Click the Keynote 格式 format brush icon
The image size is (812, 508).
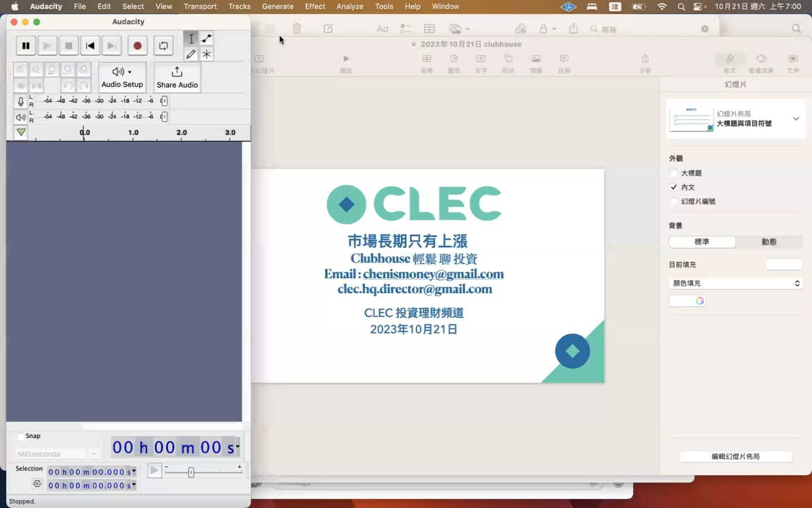(x=730, y=59)
